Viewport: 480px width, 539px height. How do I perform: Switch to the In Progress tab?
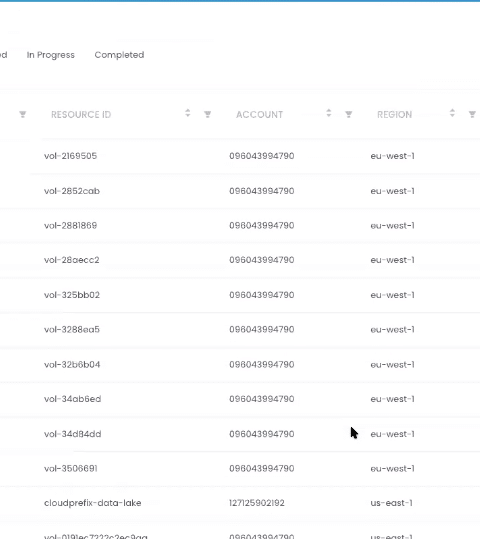pos(51,55)
